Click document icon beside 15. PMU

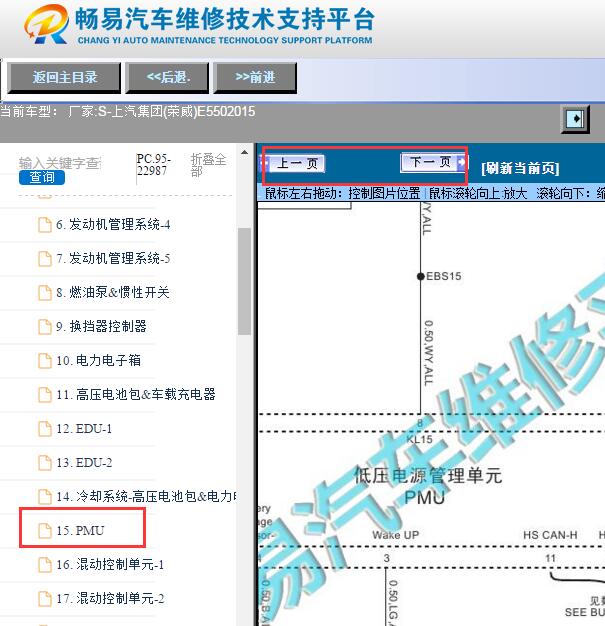tap(45, 531)
